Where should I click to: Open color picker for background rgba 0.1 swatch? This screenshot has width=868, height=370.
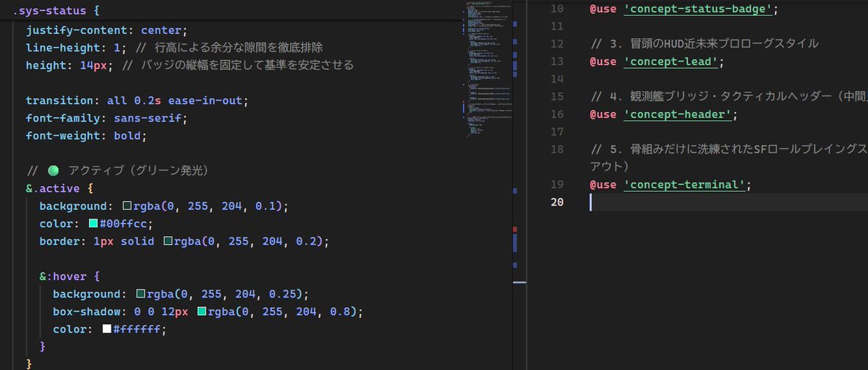click(x=127, y=206)
